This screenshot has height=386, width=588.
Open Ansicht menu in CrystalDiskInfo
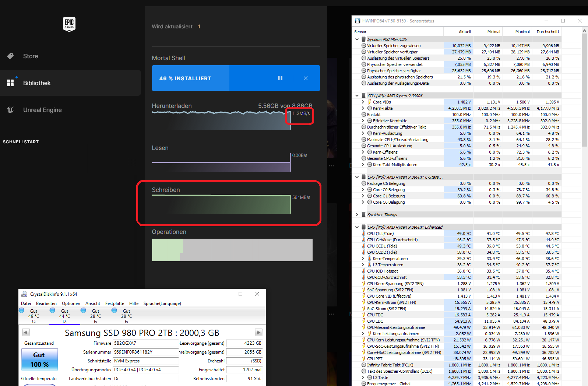click(93, 303)
